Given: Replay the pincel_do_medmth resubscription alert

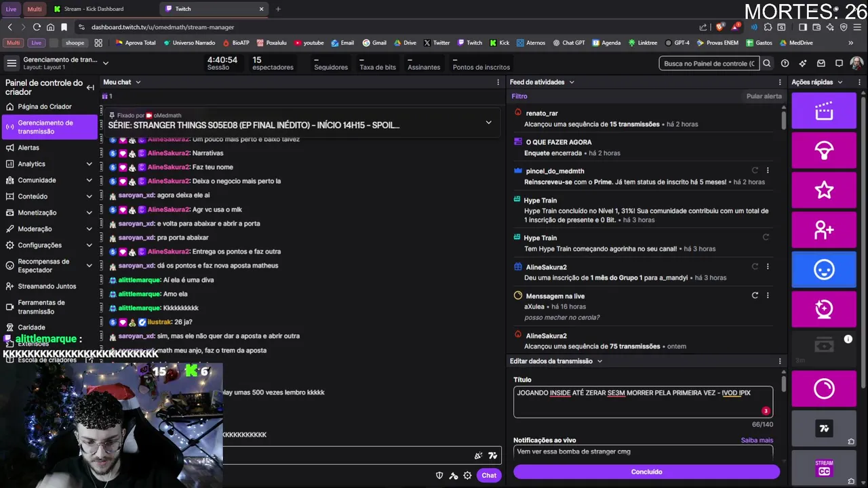Looking at the screenshot, I should coord(755,171).
